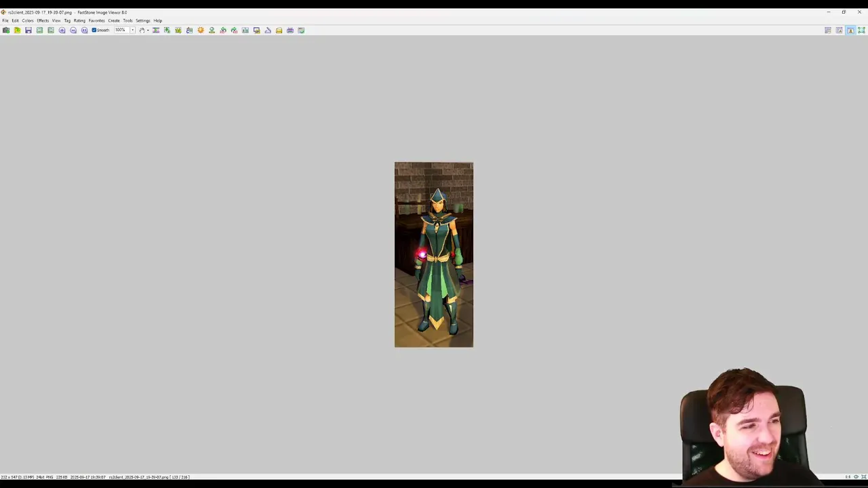Screen dimensions: 868x488
Task: Switch to the file list browser layout icon
Action: pos(828,30)
